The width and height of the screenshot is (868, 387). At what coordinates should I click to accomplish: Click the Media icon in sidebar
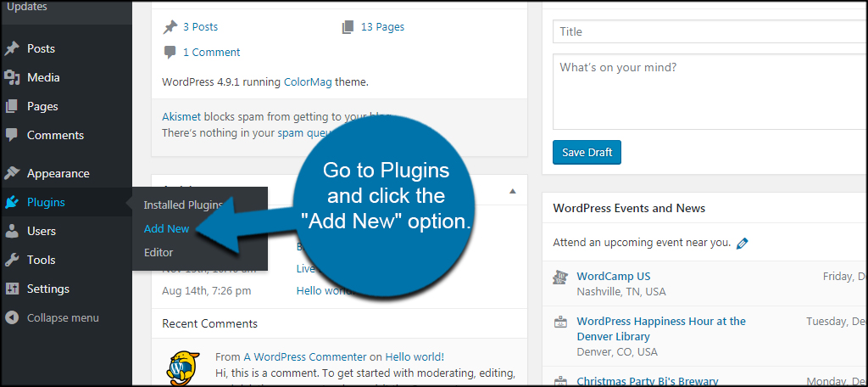click(12, 77)
